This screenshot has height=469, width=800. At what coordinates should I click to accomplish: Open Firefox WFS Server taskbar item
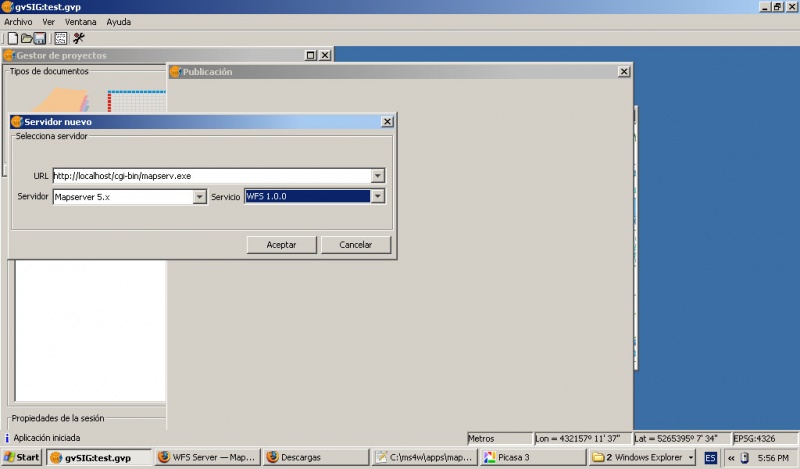(x=207, y=458)
